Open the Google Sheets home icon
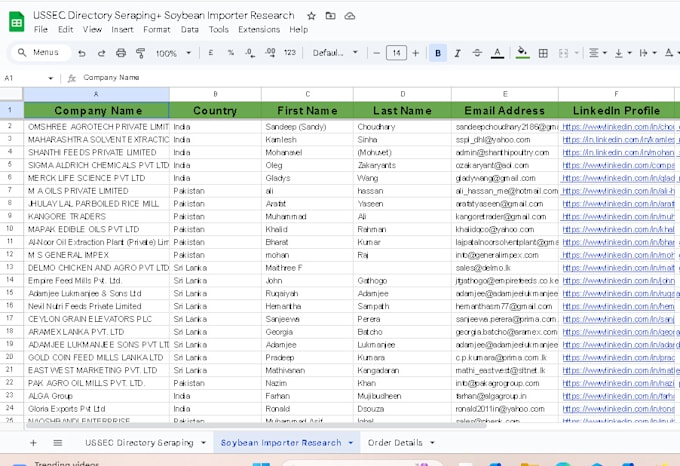The image size is (680, 466). pos(16,22)
